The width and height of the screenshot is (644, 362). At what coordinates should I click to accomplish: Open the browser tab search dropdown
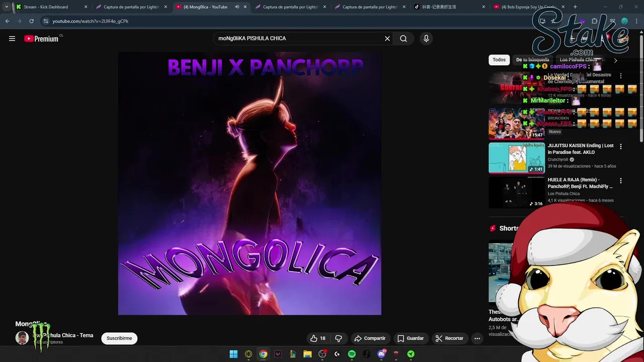[x=6, y=7]
